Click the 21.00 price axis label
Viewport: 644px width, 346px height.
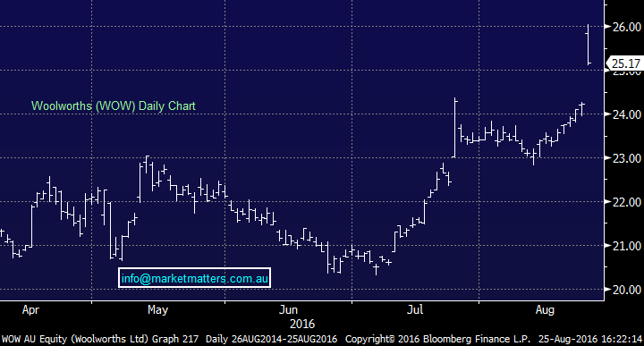coord(627,246)
